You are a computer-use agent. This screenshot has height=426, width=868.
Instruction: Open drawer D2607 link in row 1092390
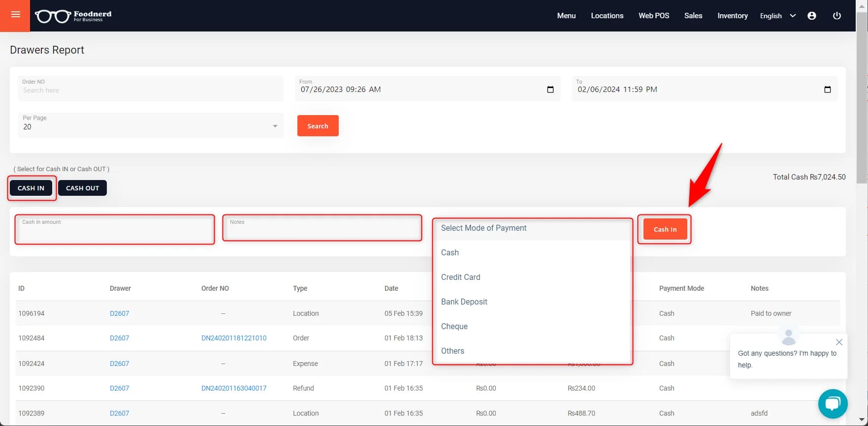tap(119, 388)
